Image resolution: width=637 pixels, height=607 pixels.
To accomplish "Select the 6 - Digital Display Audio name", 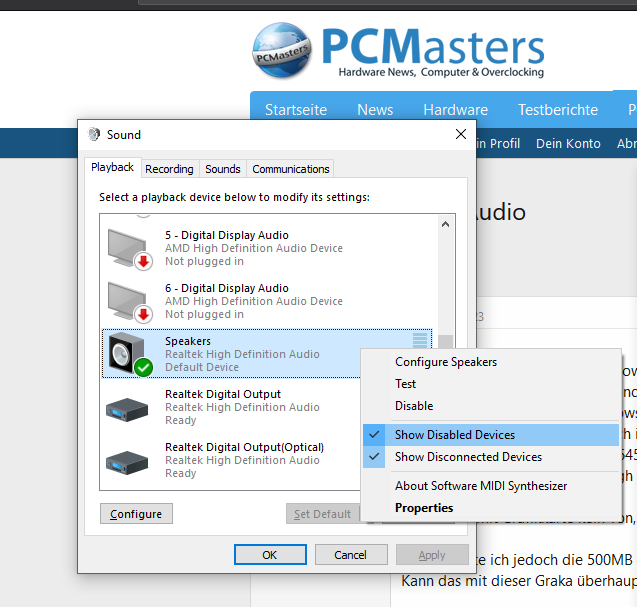I will pyautogui.click(x=227, y=288).
